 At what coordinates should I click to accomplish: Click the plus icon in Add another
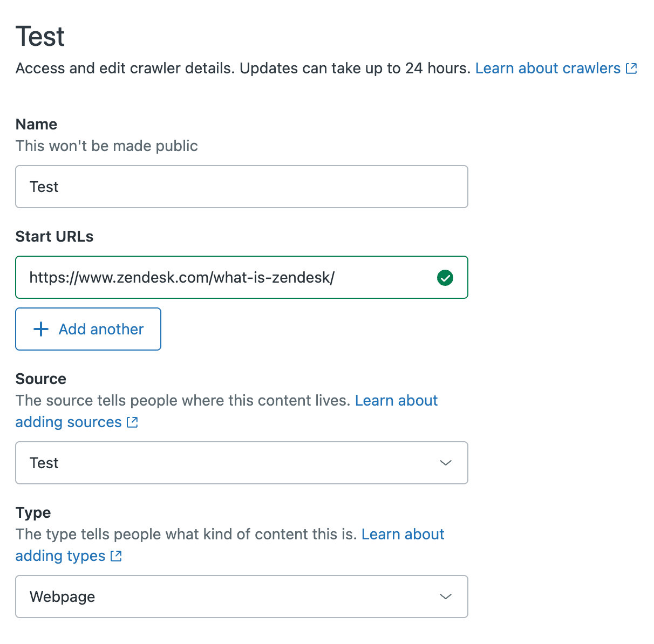coord(41,329)
